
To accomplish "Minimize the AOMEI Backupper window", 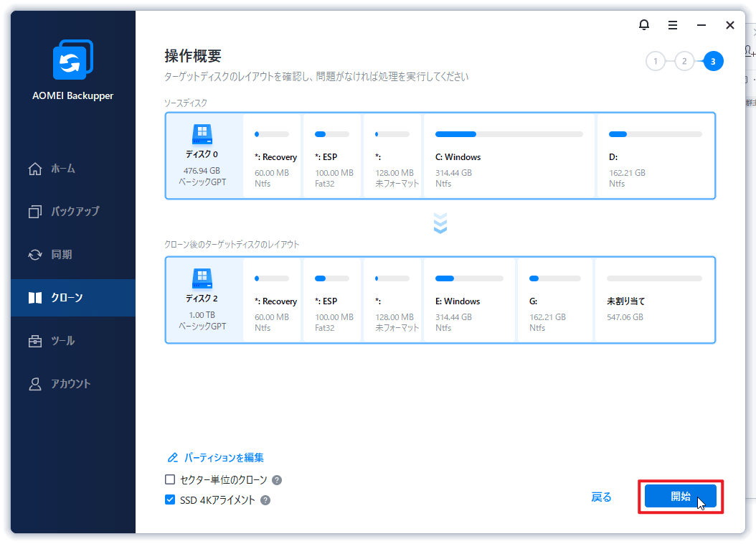I will point(701,25).
